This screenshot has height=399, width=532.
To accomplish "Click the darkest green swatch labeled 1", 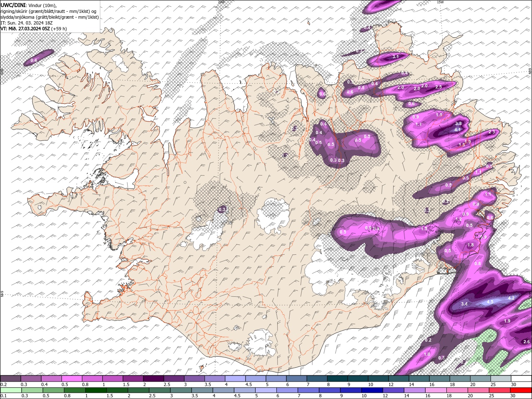I will (x=96, y=390).
